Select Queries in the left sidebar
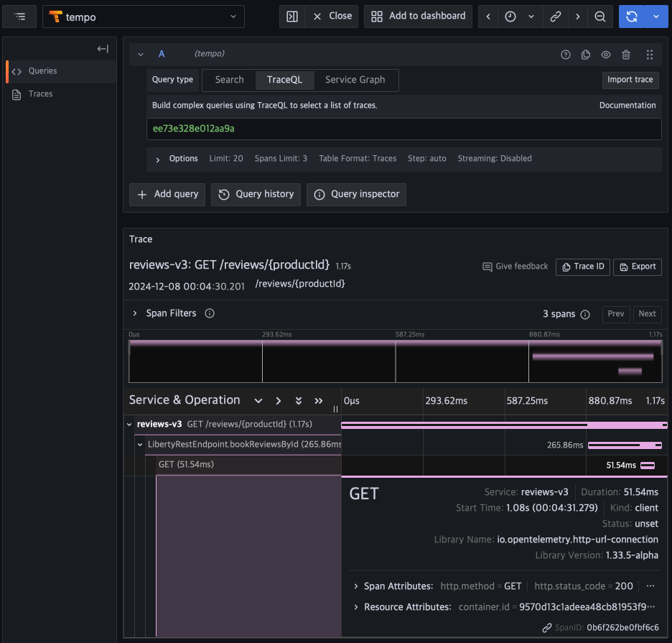 coord(42,71)
